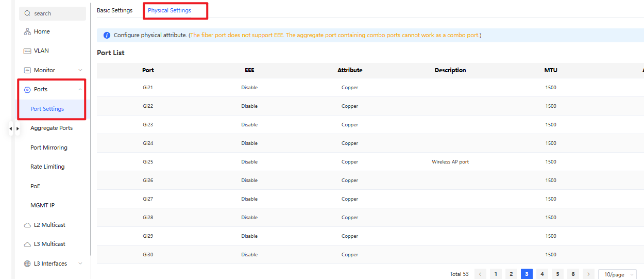Click the Ports gear icon
Screen dimensions: 644x279
pyautogui.click(x=27, y=90)
